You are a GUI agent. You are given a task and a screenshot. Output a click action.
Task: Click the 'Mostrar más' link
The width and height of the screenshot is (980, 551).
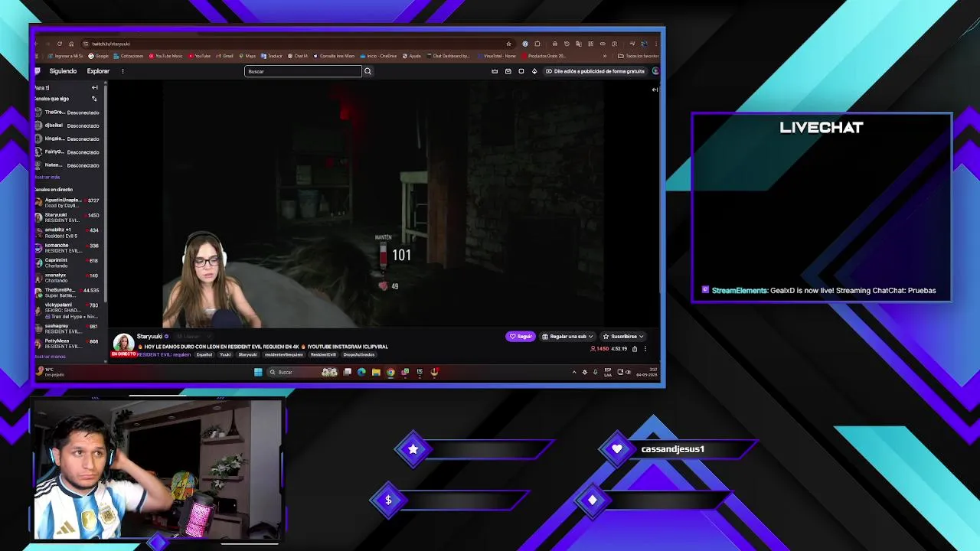tap(47, 177)
